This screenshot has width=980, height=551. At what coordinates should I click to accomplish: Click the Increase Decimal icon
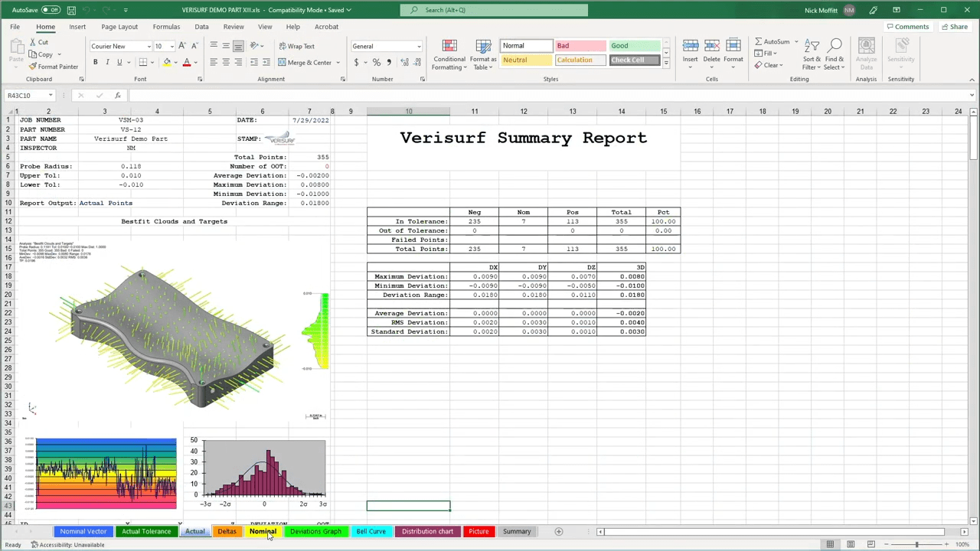point(404,62)
